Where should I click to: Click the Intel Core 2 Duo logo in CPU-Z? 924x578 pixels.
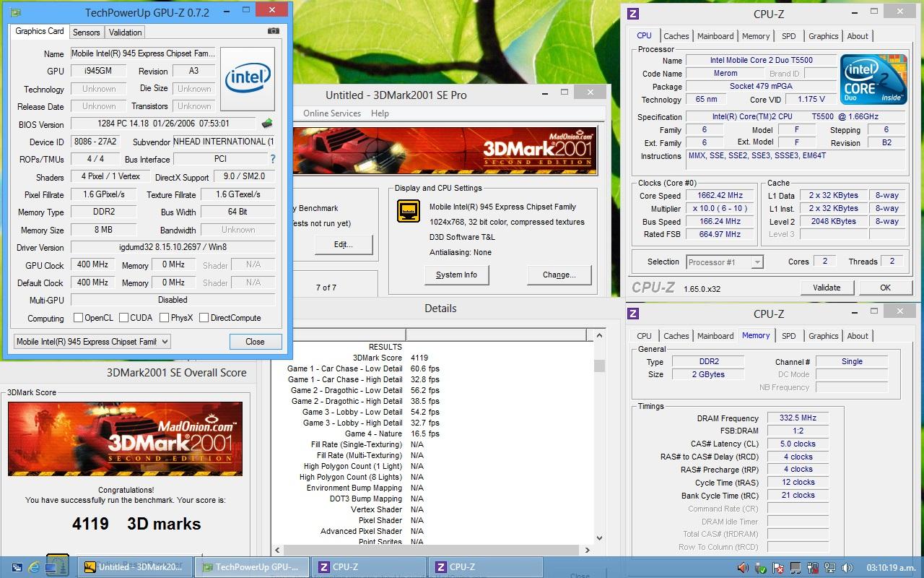(873, 79)
